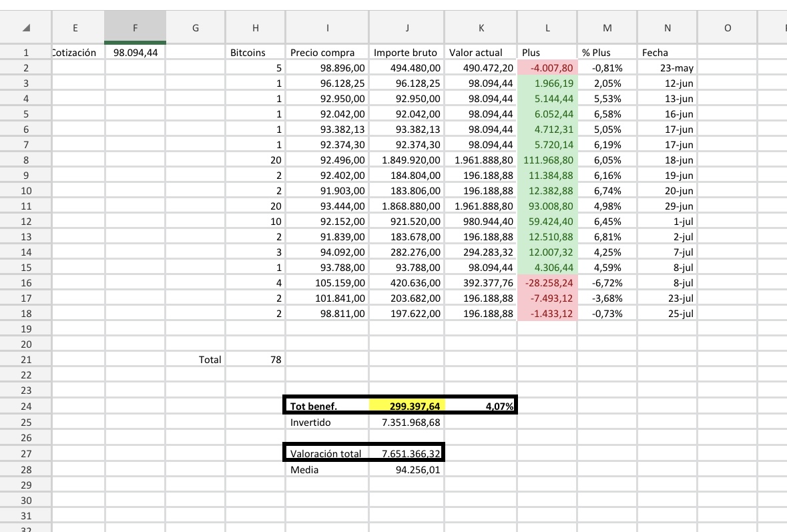Click the precio compra 105.159,00 cell
This screenshot has height=532, width=787.
click(x=327, y=283)
